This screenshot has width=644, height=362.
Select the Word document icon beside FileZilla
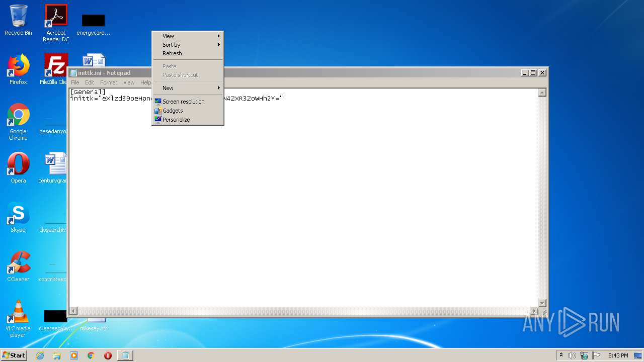click(94, 60)
